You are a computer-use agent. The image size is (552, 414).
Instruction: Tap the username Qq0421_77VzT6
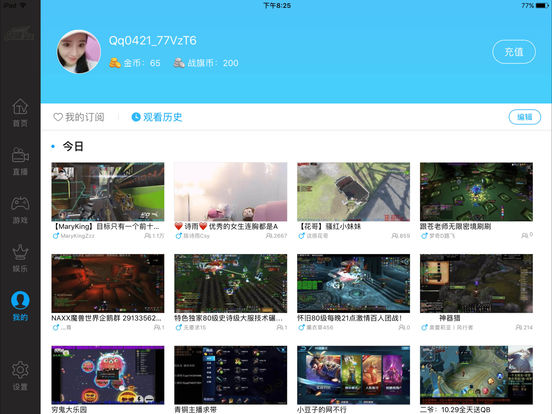tap(152, 40)
